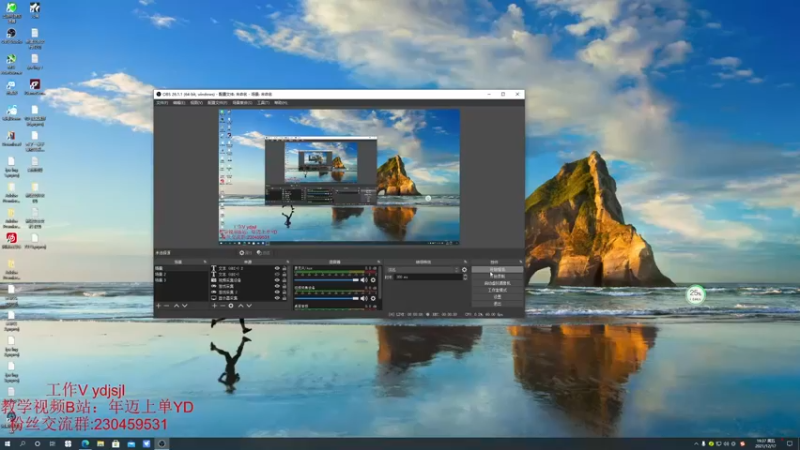
Task: Click 启动虚拟摄像机 button
Action: [x=497, y=283]
